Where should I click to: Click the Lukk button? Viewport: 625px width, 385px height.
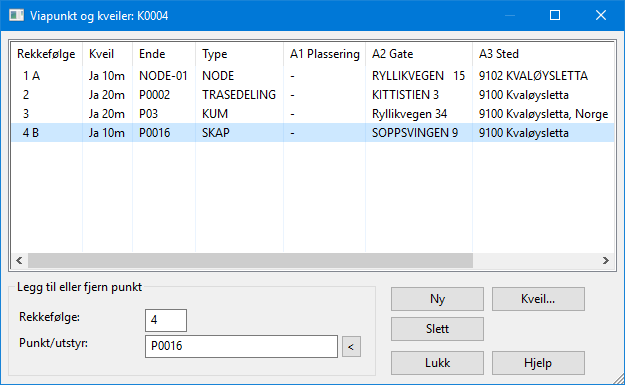pos(437,363)
